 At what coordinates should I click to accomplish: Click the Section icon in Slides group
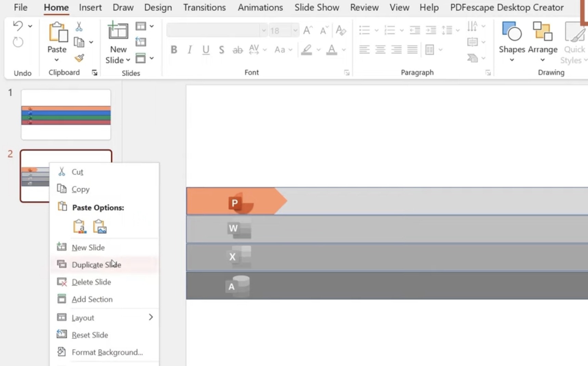coord(141,58)
